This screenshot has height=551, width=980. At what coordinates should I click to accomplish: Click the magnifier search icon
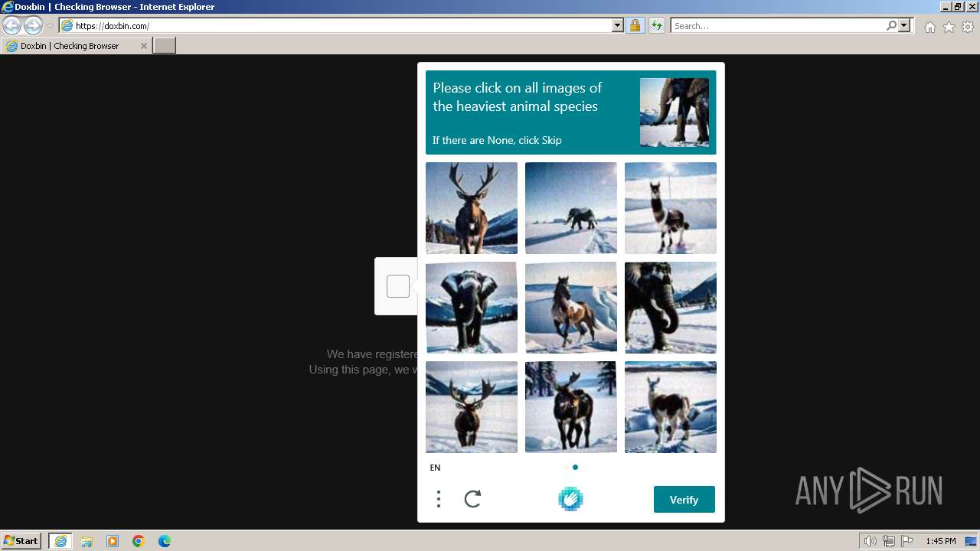click(891, 26)
